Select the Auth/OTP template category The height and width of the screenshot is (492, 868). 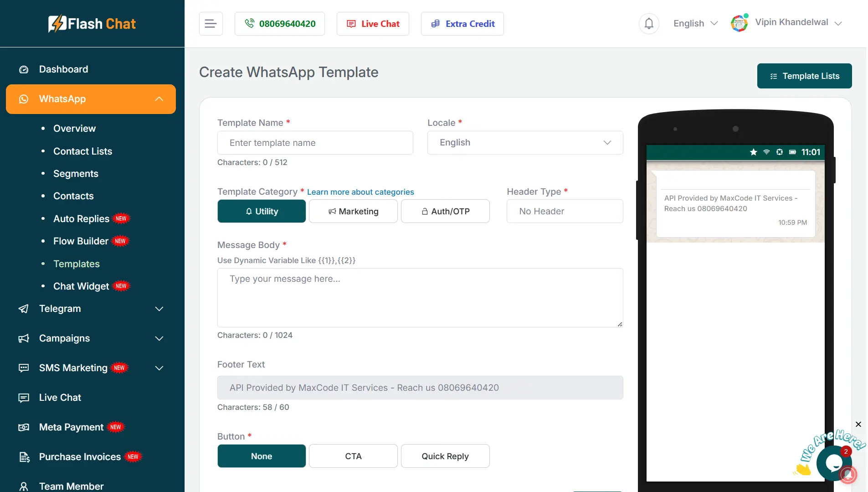(x=445, y=211)
